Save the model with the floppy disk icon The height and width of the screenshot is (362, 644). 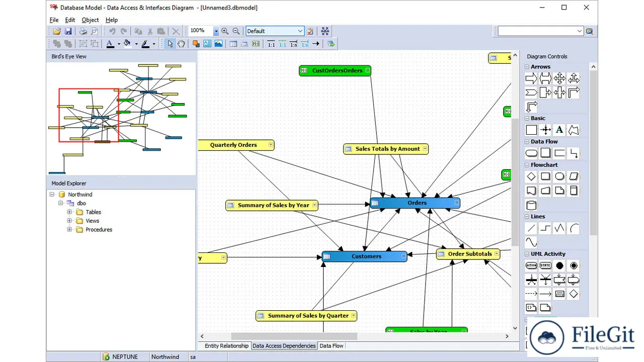coord(68,31)
